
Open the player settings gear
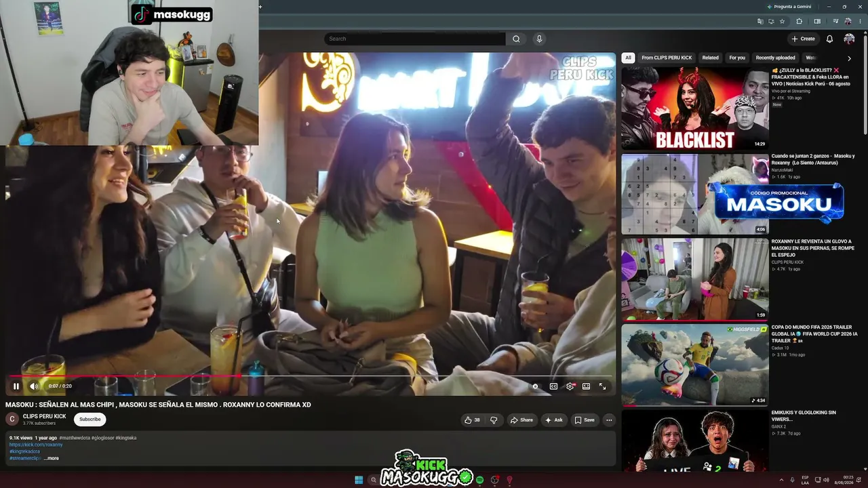(570, 386)
